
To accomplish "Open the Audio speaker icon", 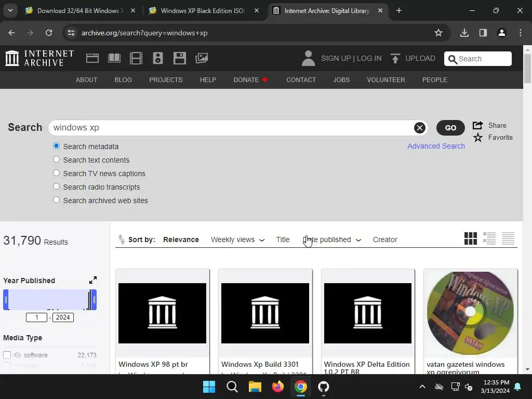I will coord(158,58).
